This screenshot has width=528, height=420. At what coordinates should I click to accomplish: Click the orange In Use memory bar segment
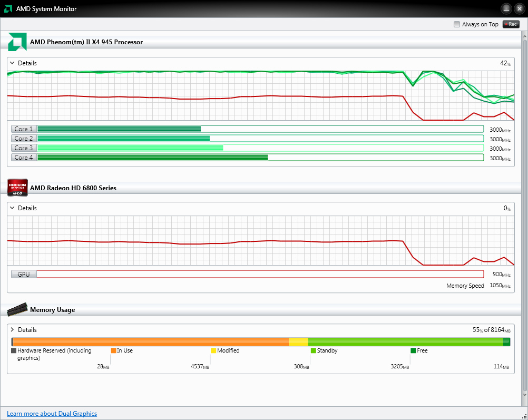click(x=151, y=342)
